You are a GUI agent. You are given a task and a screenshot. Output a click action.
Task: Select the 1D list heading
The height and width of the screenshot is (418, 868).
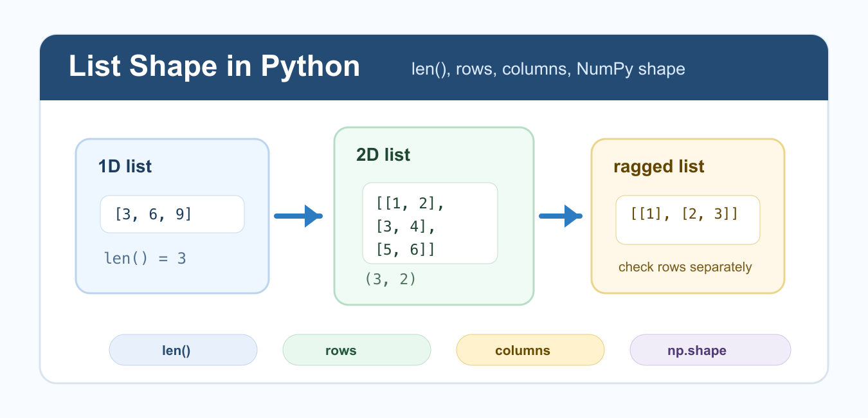click(x=125, y=167)
